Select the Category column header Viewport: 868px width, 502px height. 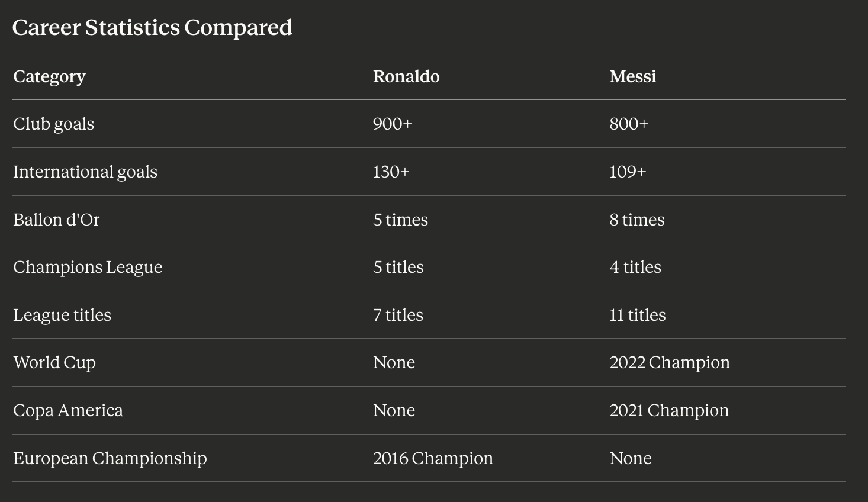(49, 76)
